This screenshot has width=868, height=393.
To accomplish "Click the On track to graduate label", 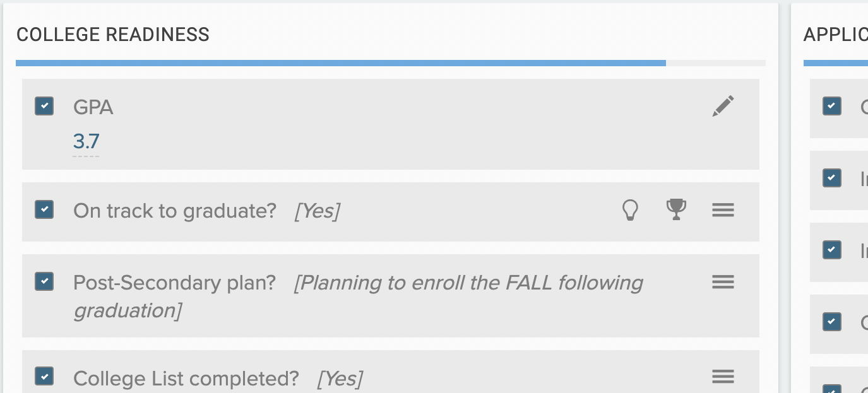I will pyautogui.click(x=175, y=211).
